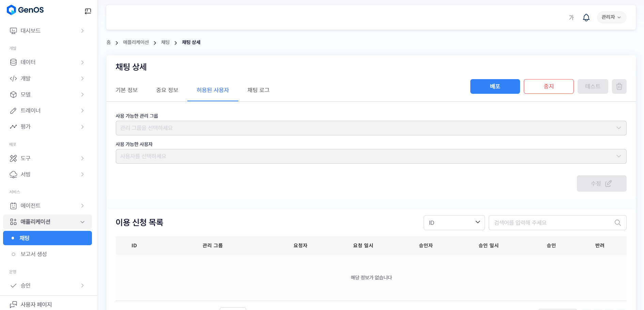Open 사용 가능한 관리 그룹 dropdown
This screenshot has height=310, width=644.
click(371, 128)
